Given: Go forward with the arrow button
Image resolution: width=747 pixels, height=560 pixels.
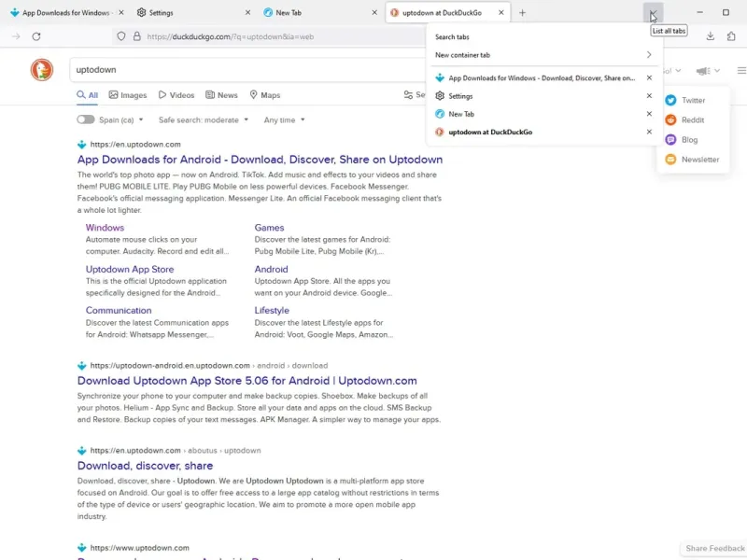Looking at the screenshot, I should click(x=16, y=36).
